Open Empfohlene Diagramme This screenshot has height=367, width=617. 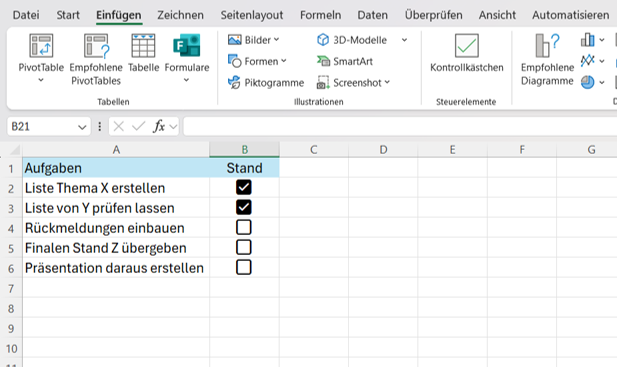547,59
